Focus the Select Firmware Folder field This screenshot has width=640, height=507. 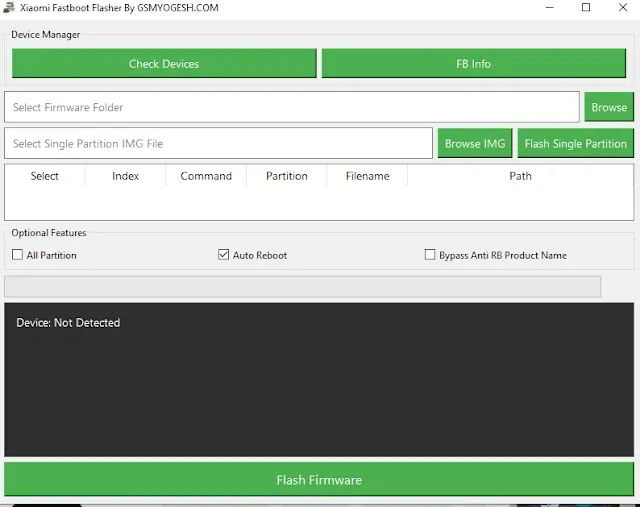(x=292, y=107)
